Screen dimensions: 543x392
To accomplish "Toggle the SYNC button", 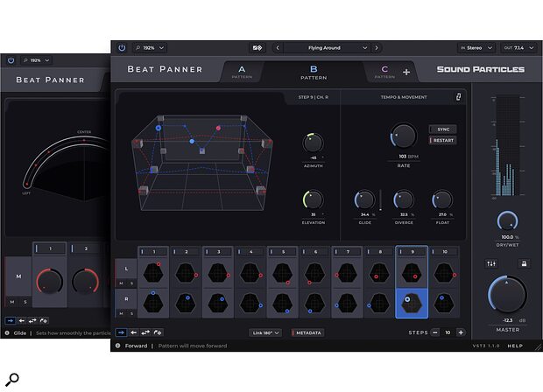I will [442, 129].
